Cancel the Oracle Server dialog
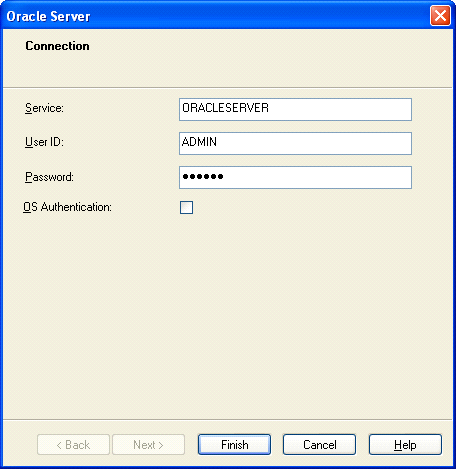Viewport: 456px width, 469px height. [x=319, y=444]
